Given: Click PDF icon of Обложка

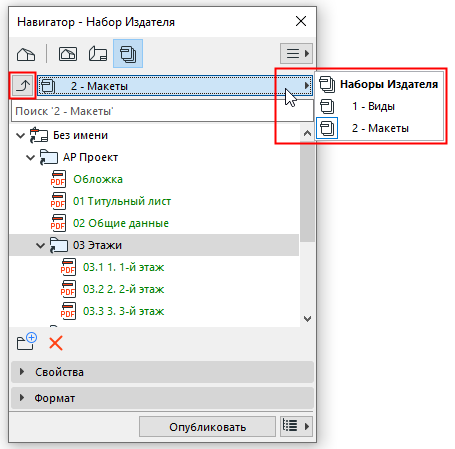Looking at the screenshot, I should point(58,179).
